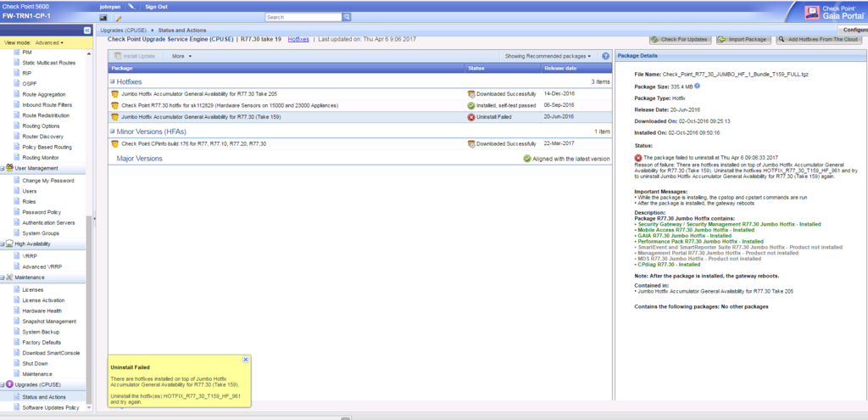Collapse the Minor Versions (HFAs) group
This screenshot has height=420, width=868.
[113, 132]
